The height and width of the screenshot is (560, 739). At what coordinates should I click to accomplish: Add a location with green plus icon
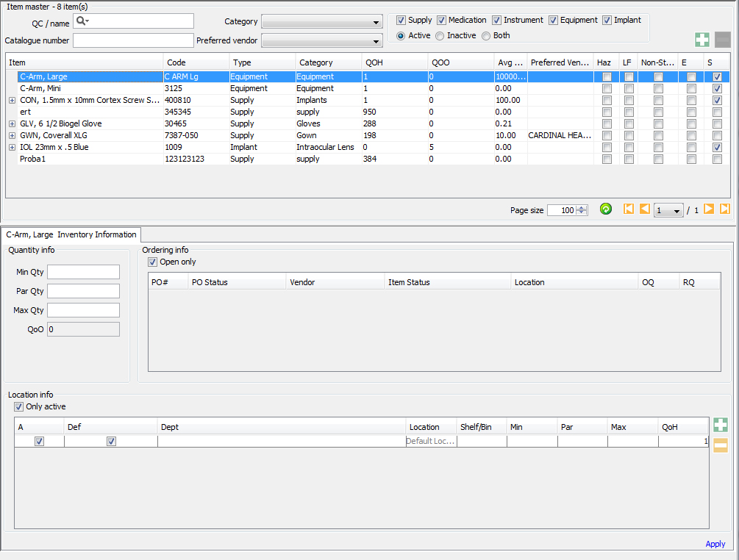tap(721, 425)
